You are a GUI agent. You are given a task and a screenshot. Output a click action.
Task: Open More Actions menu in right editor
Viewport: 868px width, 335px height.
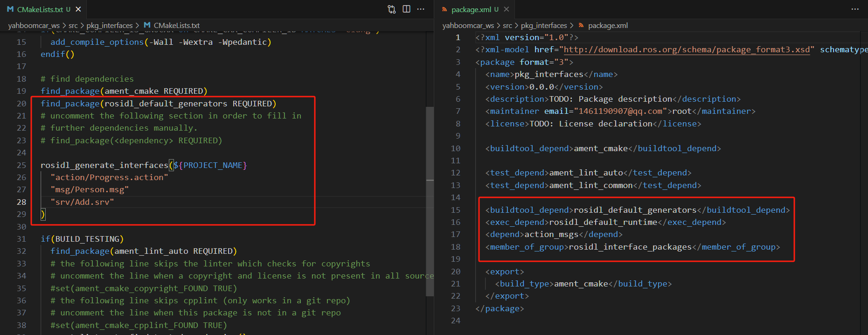[855, 9]
